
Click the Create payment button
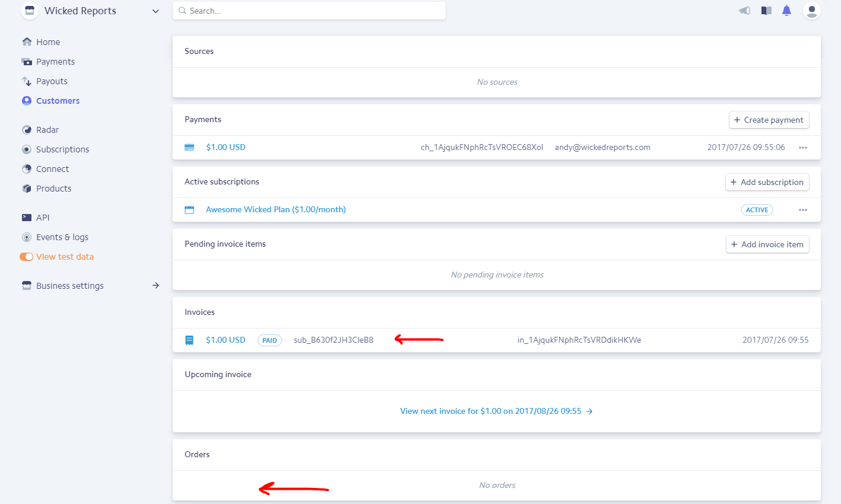coord(769,120)
